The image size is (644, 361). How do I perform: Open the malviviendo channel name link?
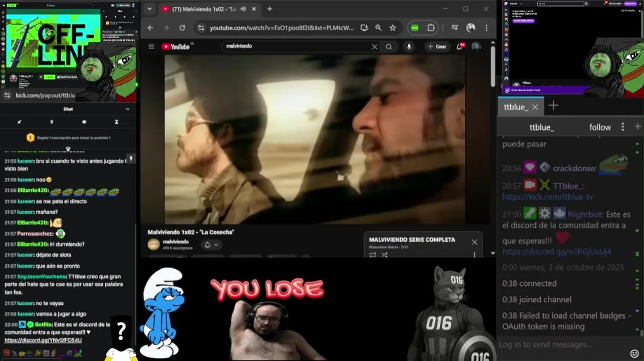pyautogui.click(x=176, y=242)
